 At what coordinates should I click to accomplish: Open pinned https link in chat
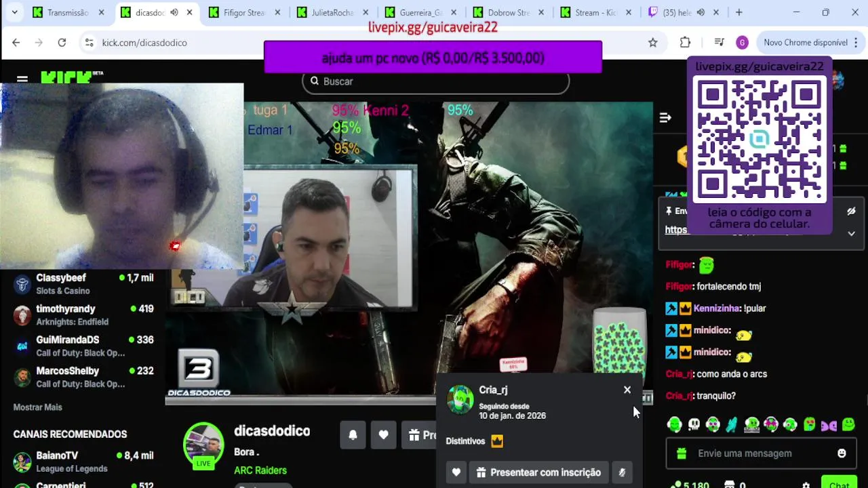point(677,230)
